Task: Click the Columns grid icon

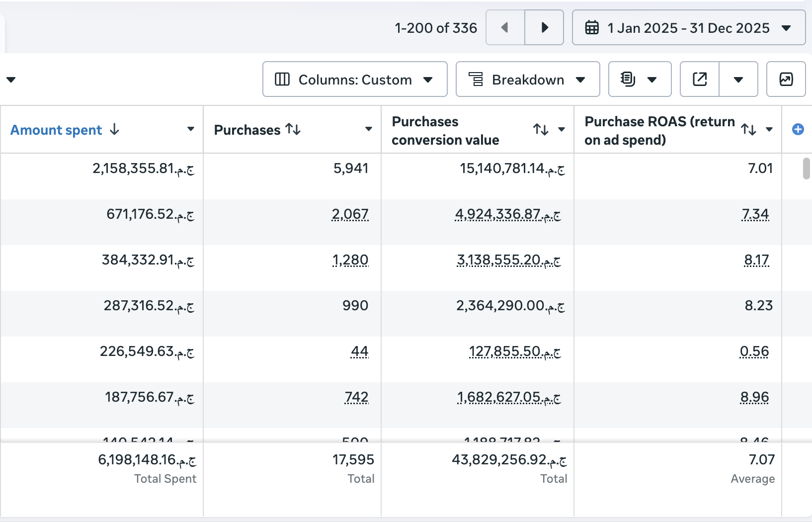Action: (x=282, y=79)
